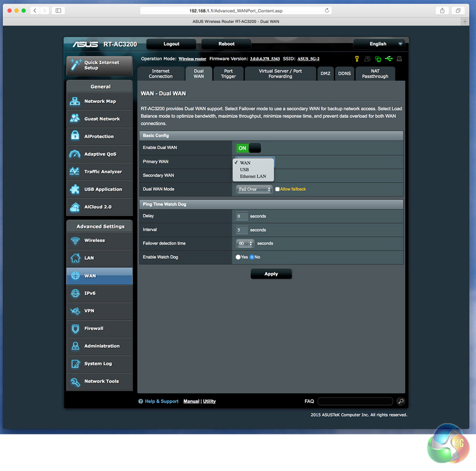
Task: Switch to NAT Passthrough tab
Action: coord(375,74)
